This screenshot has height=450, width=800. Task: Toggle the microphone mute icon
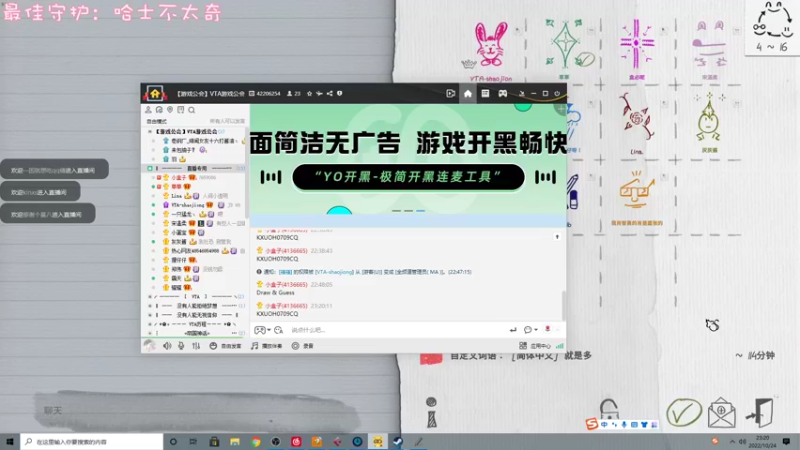pyautogui.click(x=181, y=345)
